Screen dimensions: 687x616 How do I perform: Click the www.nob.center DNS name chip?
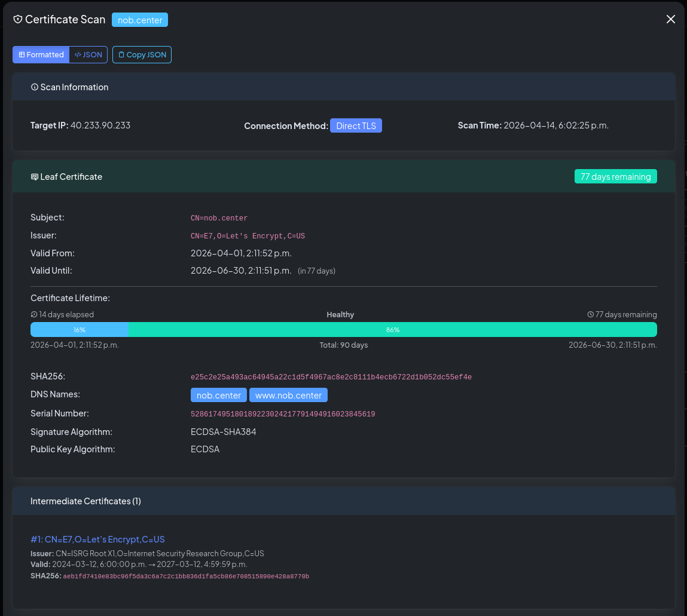288,396
